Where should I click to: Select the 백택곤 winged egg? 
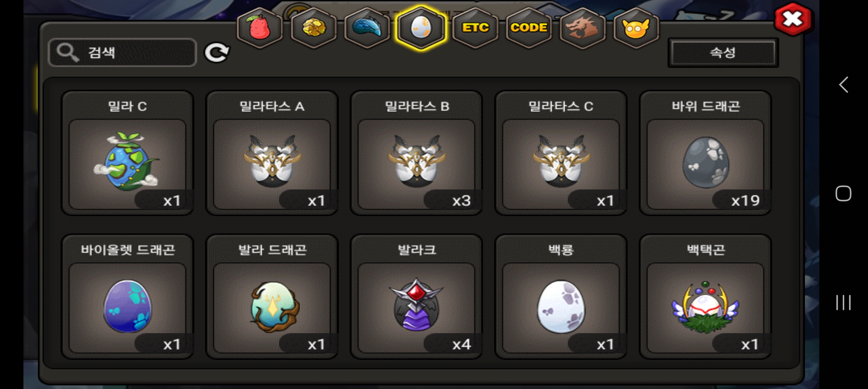pyautogui.click(x=705, y=297)
